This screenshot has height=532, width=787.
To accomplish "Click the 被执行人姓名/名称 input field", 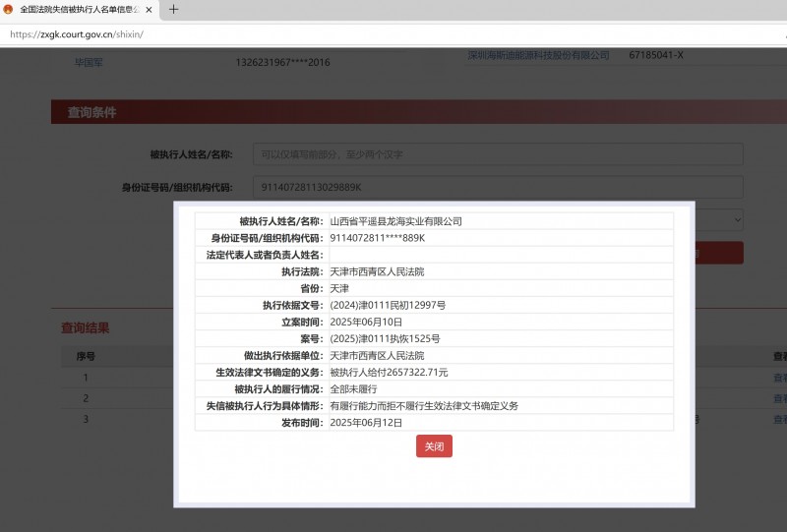I will [x=498, y=154].
